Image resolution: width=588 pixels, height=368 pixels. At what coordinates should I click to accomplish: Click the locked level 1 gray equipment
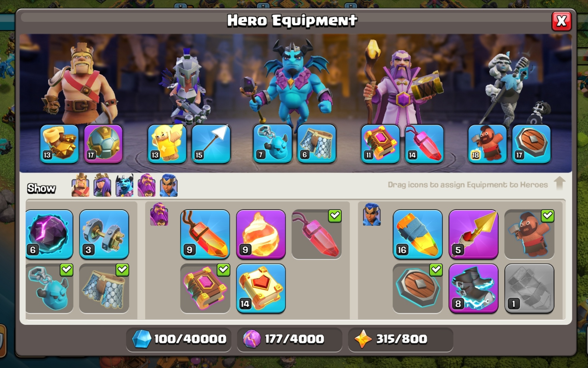point(529,289)
